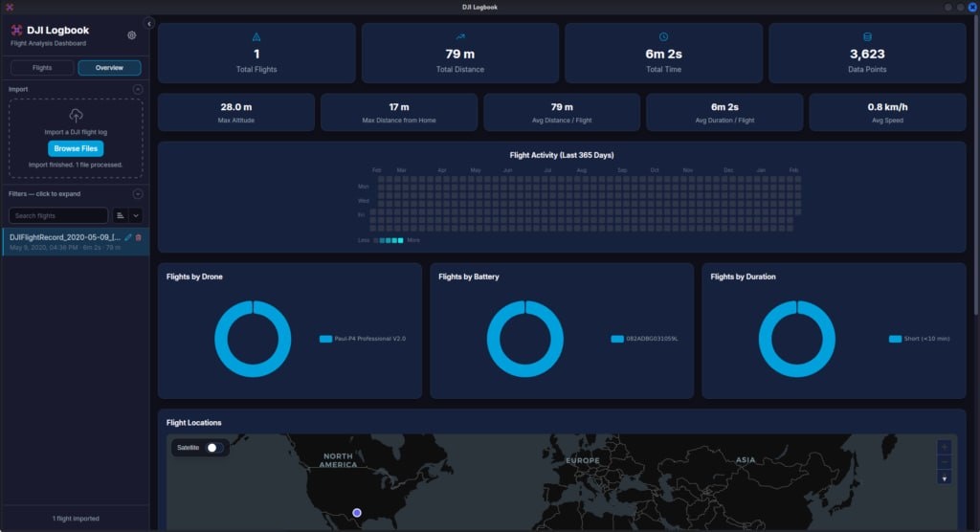
Task: Expand the Filters section
Action: 138,194
